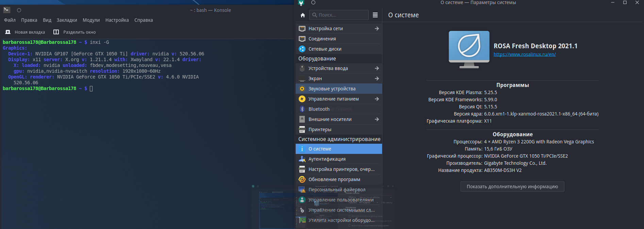Click the Управление пользователями icon
Image resolution: width=644 pixels, height=229 pixels.
(302, 200)
